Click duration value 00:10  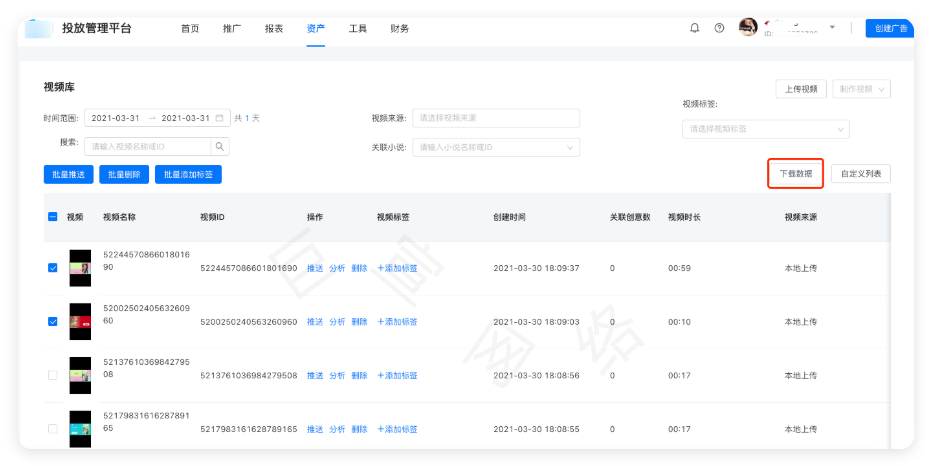679,322
